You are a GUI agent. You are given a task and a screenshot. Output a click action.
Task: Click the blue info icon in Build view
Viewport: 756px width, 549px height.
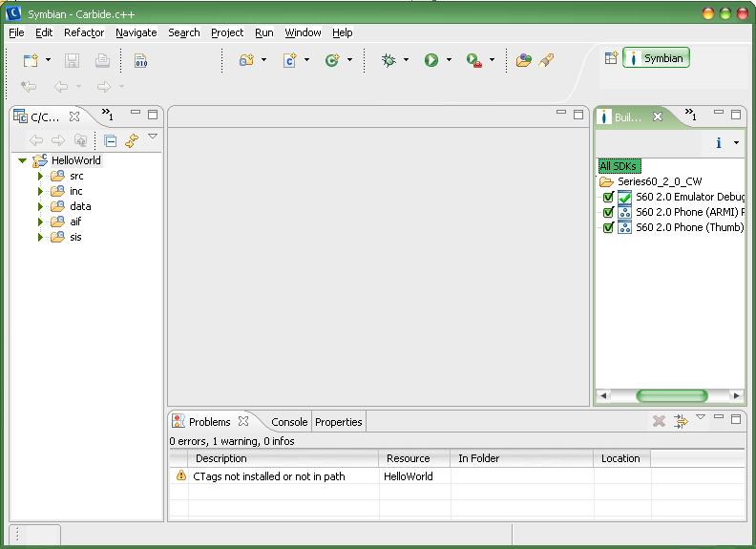[719, 143]
